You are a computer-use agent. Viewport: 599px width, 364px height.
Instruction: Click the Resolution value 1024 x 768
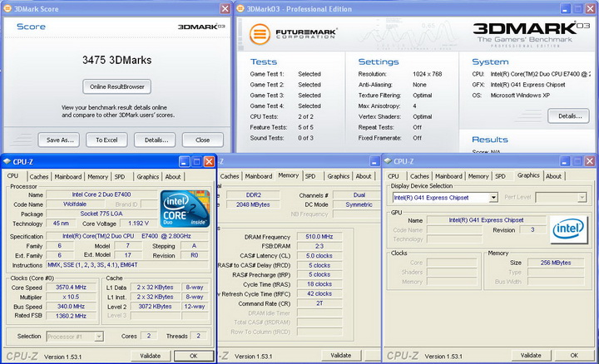point(427,74)
